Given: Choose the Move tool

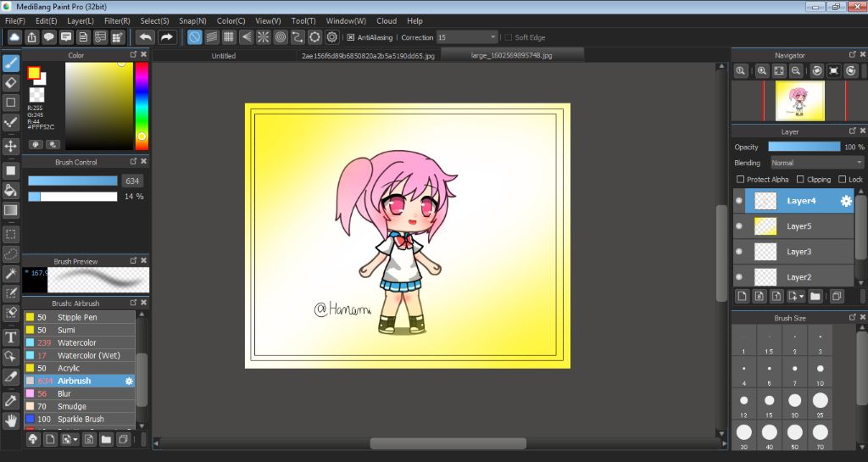Looking at the screenshot, I should pos(10,146).
